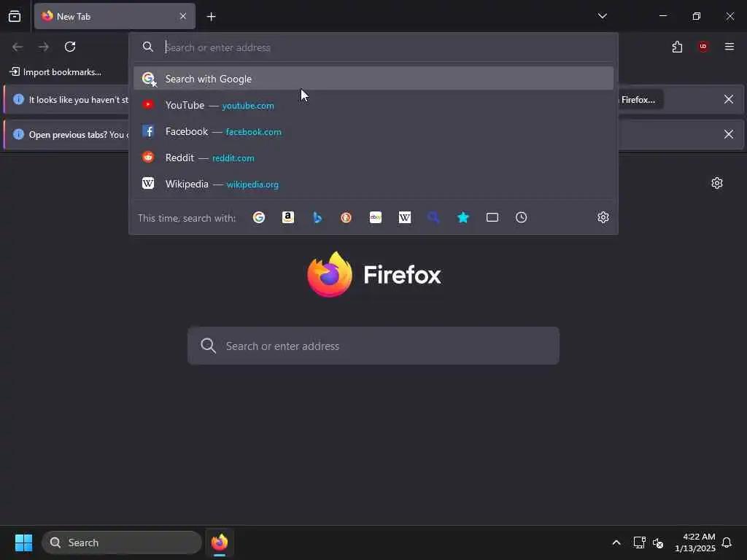Open the Firefox hamburger application menu
This screenshot has height=560, width=747.
pos(729,47)
